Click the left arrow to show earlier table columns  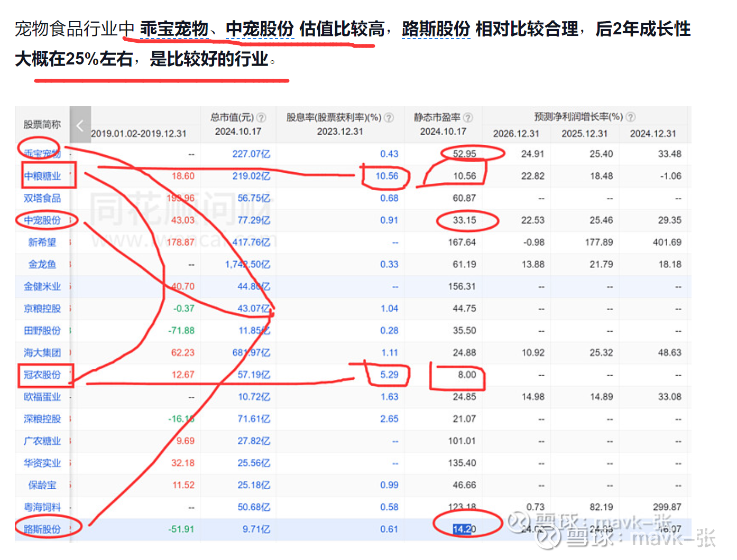[80, 125]
